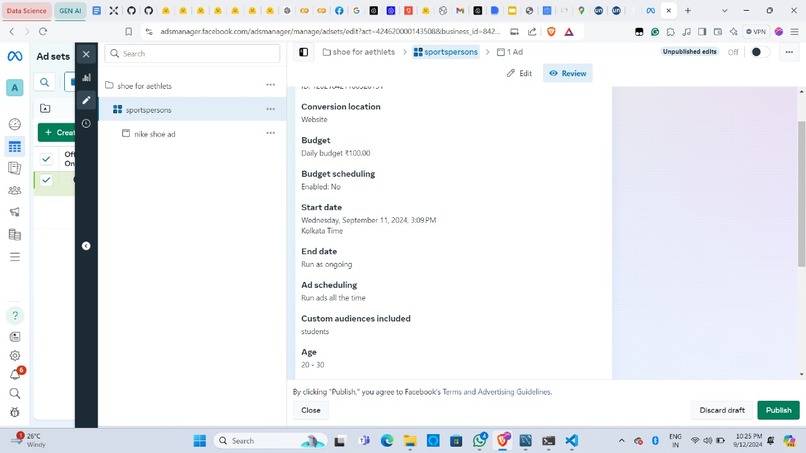
Task: Open megaphone advertising settings icon in sidebar
Action: click(15, 212)
